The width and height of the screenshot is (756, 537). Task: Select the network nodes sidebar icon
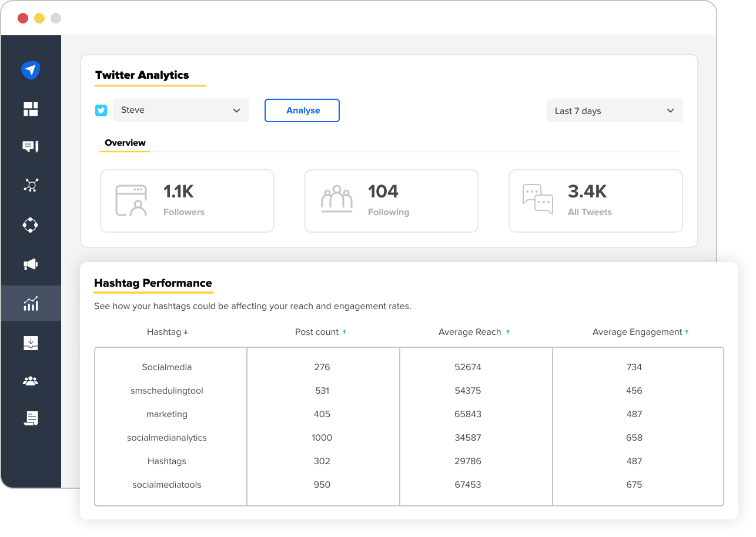[31, 186]
